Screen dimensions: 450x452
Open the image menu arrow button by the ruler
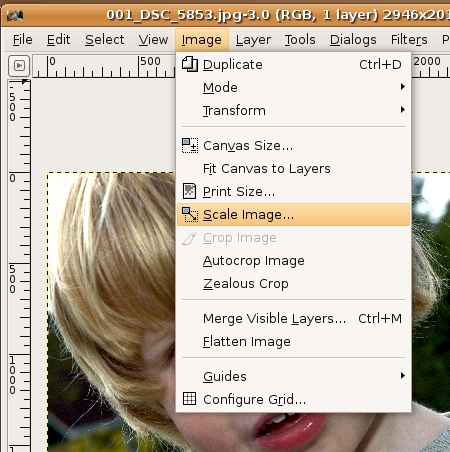click(19, 65)
